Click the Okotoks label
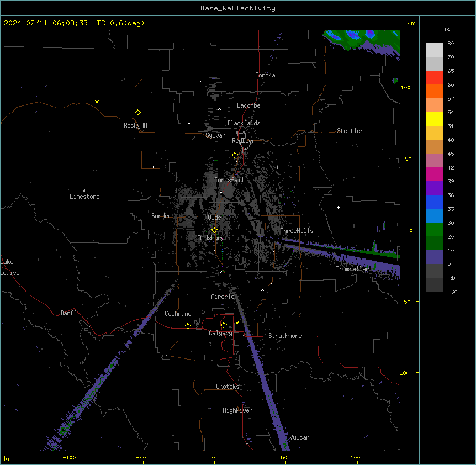The image size is (476, 465). [x=228, y=387]
